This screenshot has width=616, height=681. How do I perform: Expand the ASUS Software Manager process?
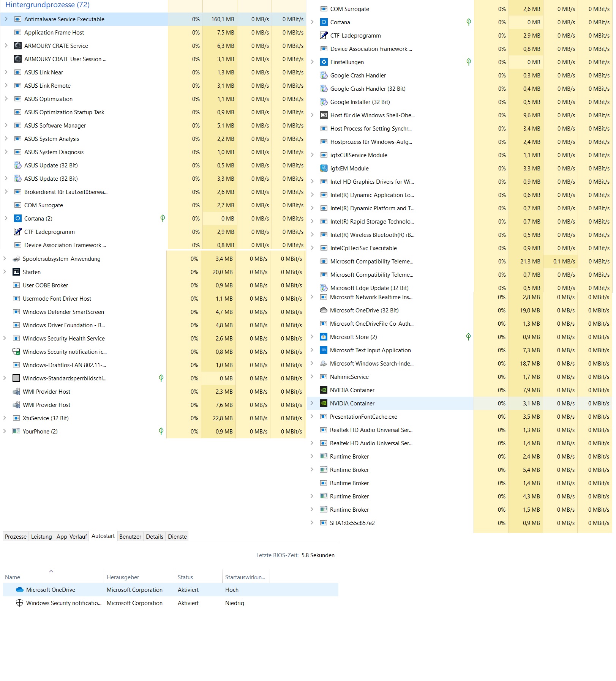click(6, 125)
